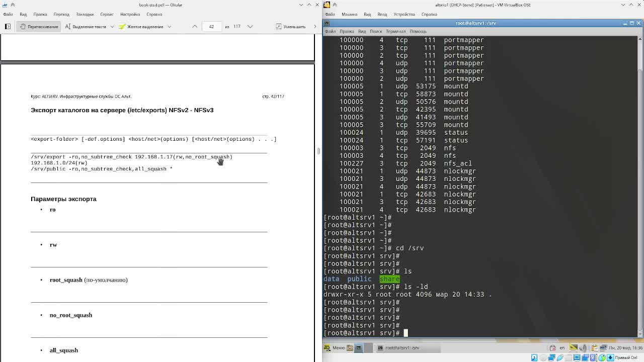Open terminal Помощь menu
Screen dimensions: 644x362
pos(418,31)
